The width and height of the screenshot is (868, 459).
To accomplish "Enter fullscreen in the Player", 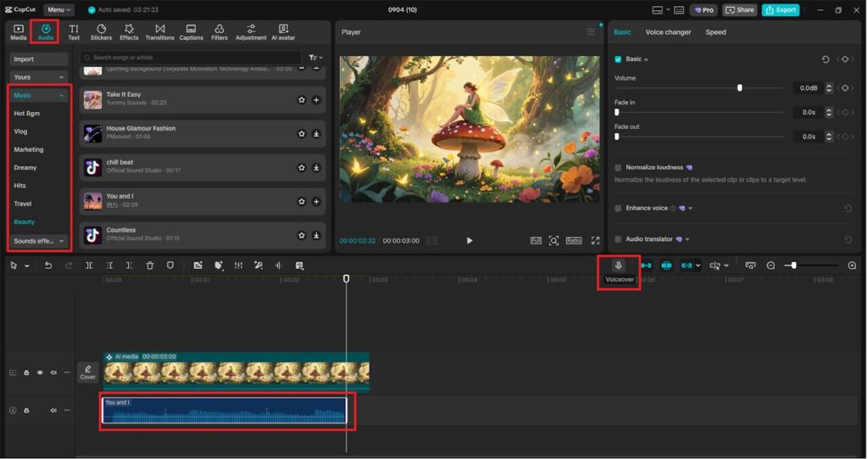I will [595, 241].
